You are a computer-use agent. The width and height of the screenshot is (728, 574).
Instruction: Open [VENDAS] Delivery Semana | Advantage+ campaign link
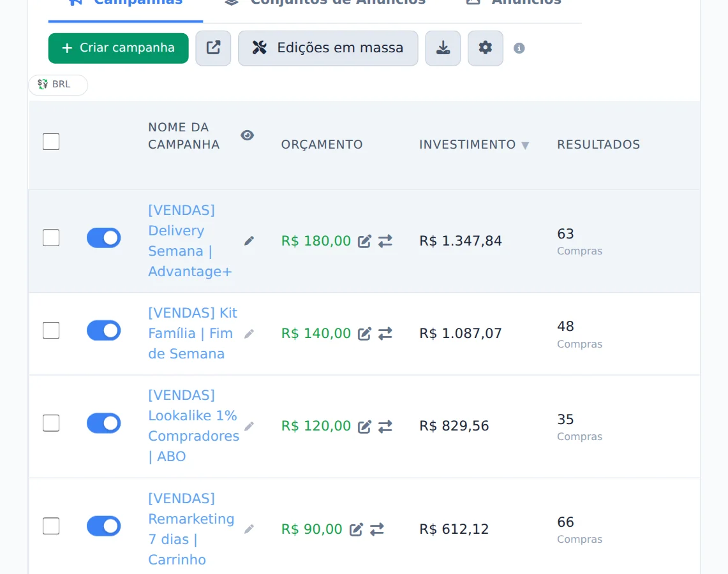coord(190,241)
